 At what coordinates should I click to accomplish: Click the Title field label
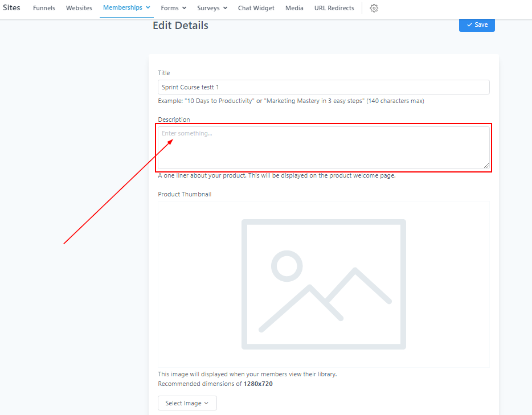pos(164,73)
